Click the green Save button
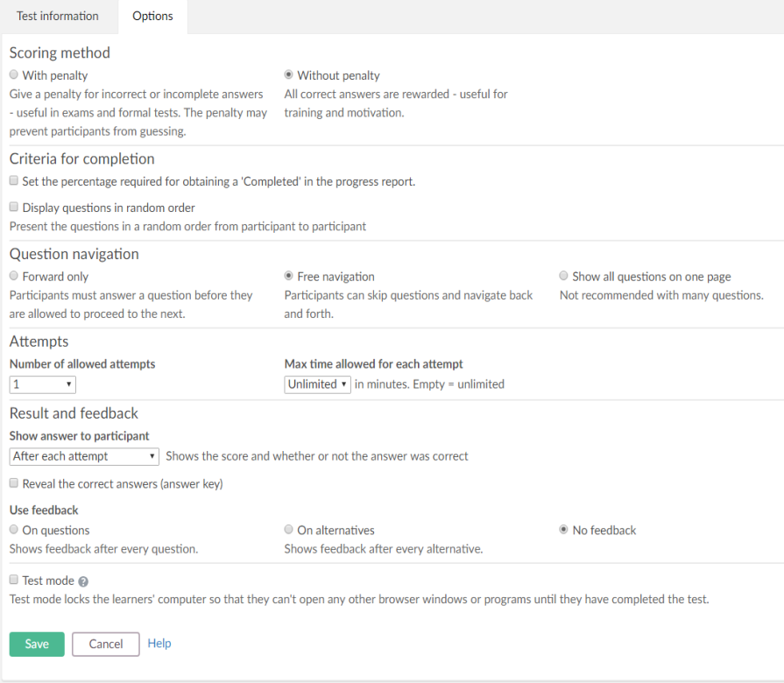 coord(37,644)
